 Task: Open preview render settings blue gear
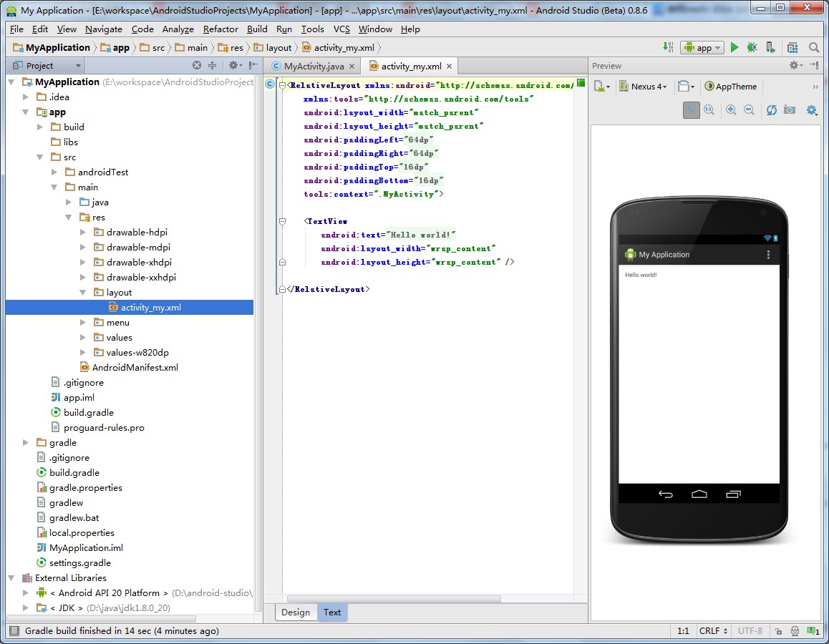coord(812,110)
